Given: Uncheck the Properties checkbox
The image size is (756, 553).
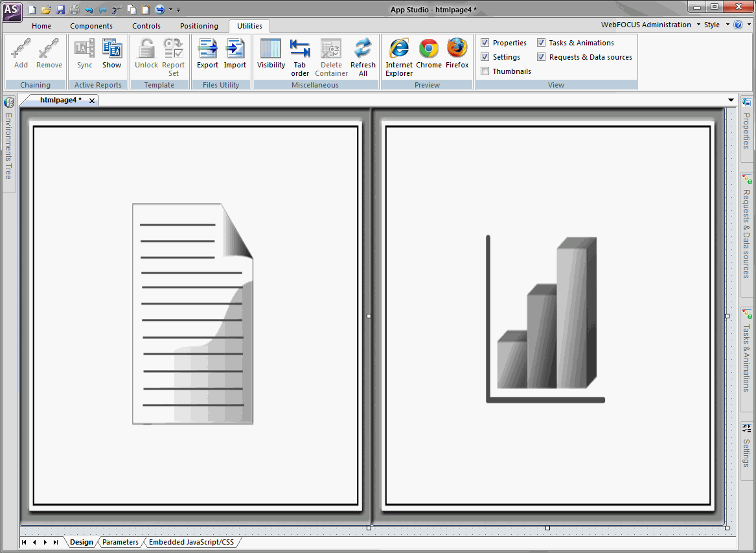Looking at the screenshot, I should click(x=485, y=43).
